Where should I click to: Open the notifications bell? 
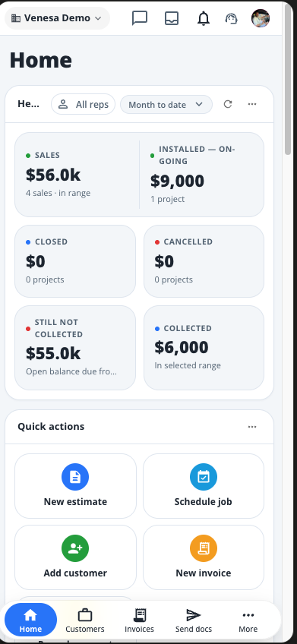(x=204, y=18)
